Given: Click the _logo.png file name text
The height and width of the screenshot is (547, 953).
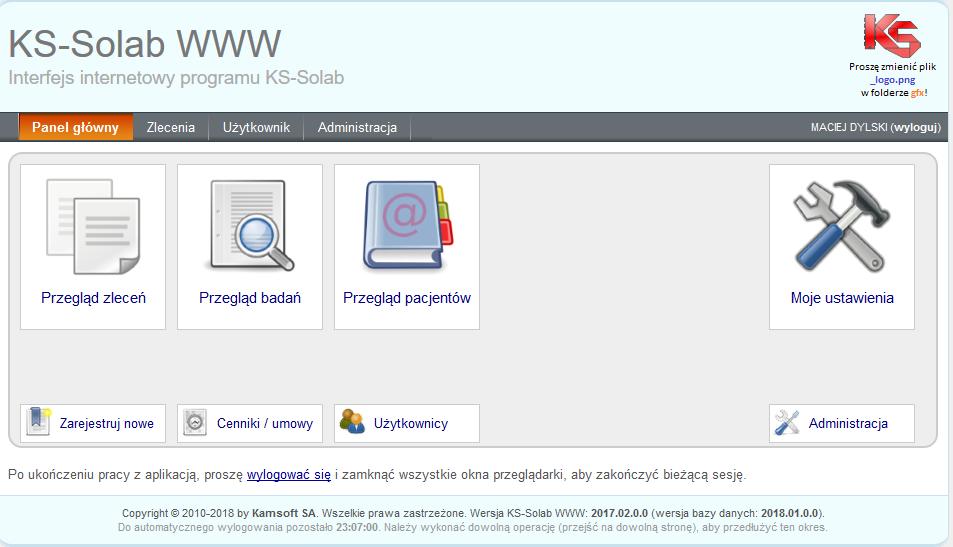Looking at the screenshot, I should pyautogui.click(x=892, y=80).
